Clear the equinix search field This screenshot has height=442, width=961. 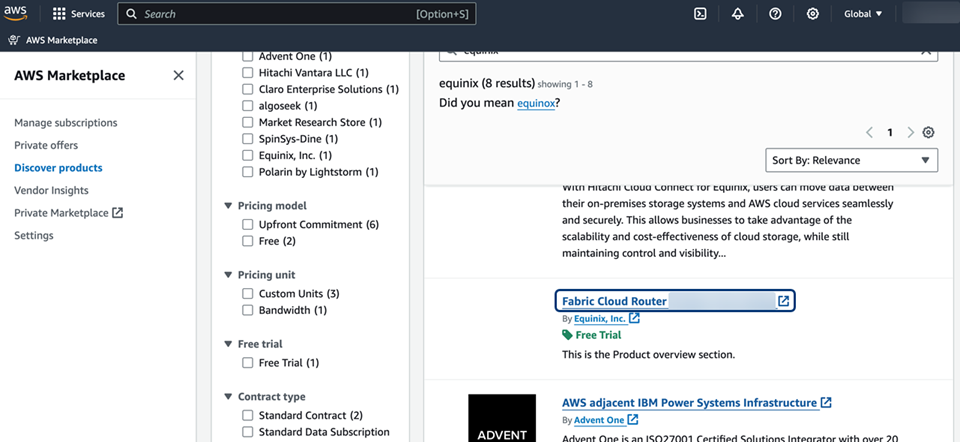pyautogui.click(x=926, y=51)
